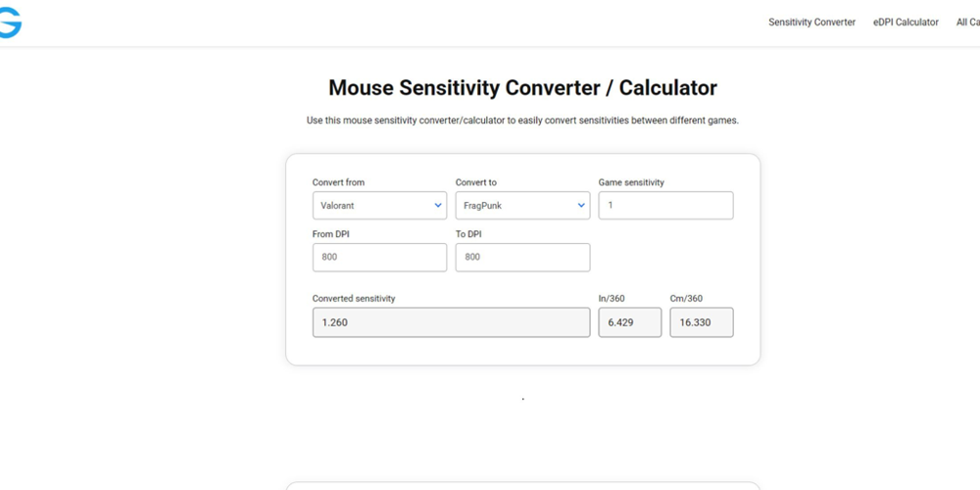Open the partially visible All Calculators menu item
The height and width of the screenshot is (490, 980).
point(966,23)
